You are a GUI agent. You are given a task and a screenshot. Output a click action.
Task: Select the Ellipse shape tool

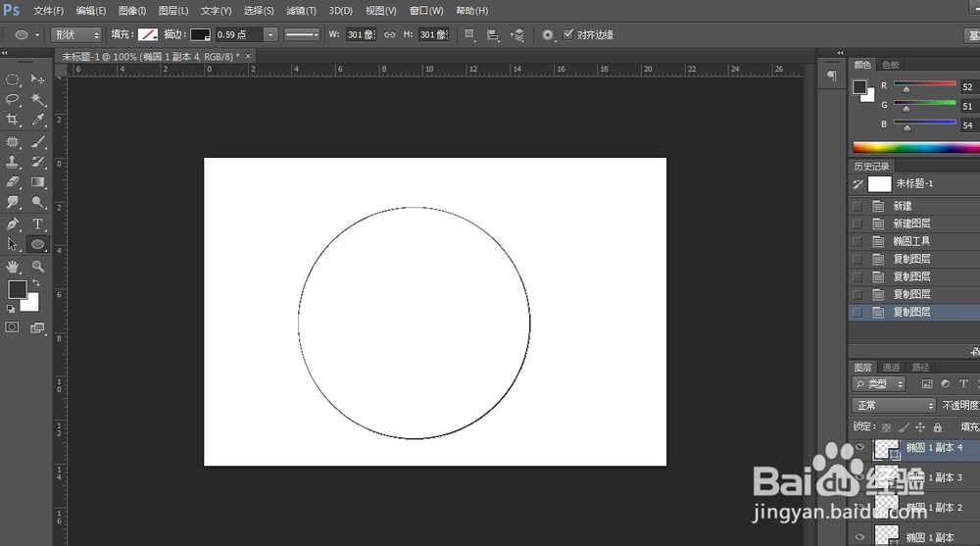(37, 244)
